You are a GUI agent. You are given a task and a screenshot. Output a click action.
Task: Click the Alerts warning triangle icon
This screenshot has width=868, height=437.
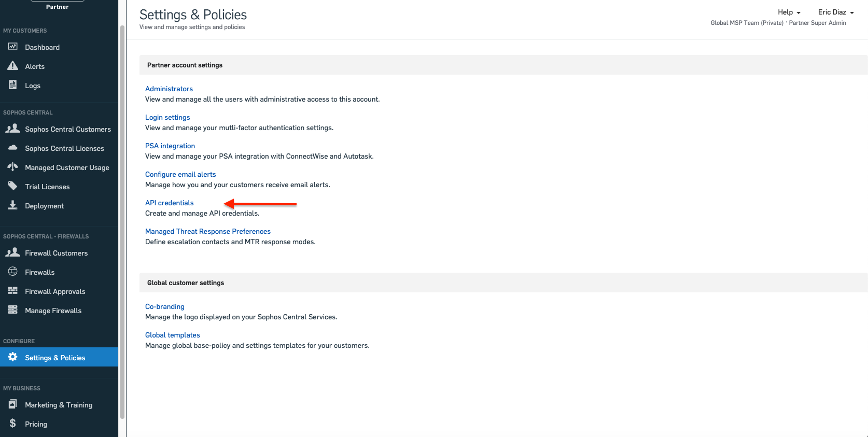point(12,66)
